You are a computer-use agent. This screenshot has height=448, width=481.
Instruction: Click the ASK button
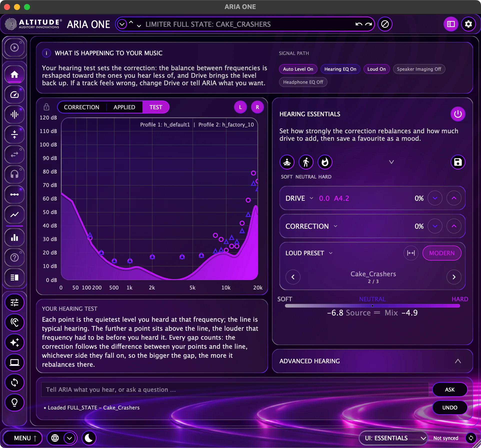pos(449,389)
